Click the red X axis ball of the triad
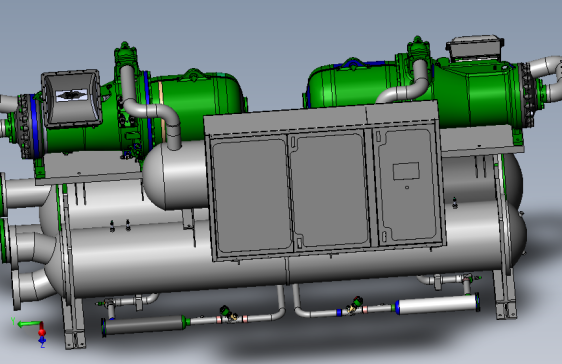Screen dimensions: 562x364 coord(42,331)
